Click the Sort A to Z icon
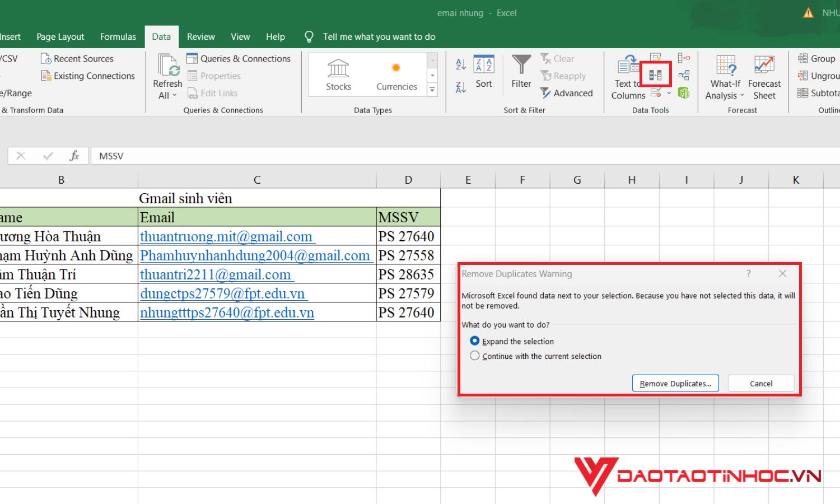840x504 pixels. pos(461,64)
